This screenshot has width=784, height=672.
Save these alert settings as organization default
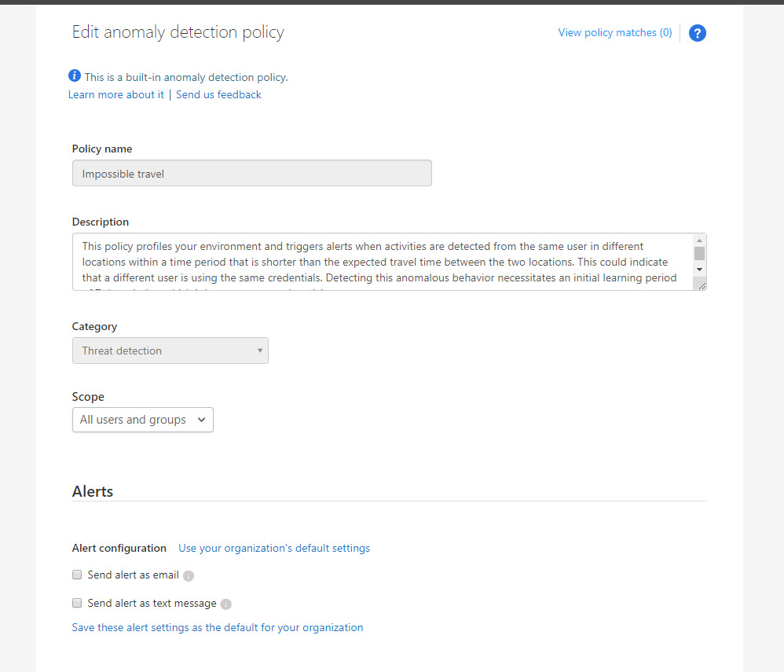[x=218, y=627]
